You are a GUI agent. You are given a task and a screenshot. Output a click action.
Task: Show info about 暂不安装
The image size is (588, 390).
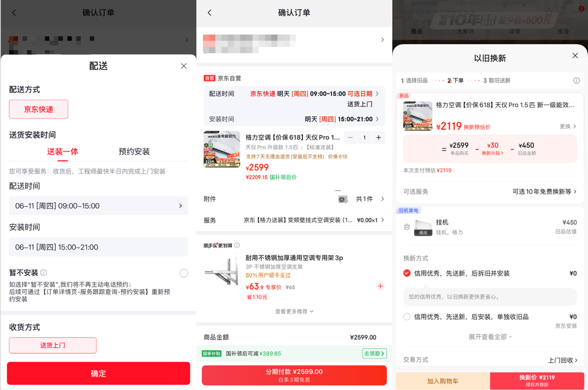tap(44, 273)
